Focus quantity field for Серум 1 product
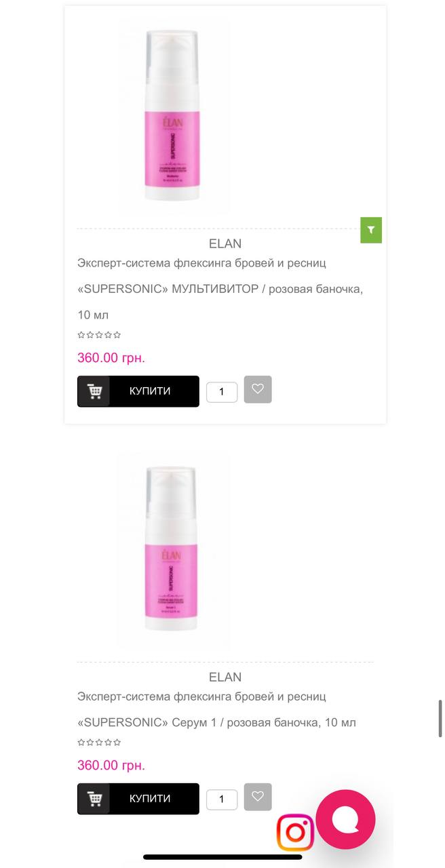The width and height of the screenshot is (445, 868). (x=222, y=800)
